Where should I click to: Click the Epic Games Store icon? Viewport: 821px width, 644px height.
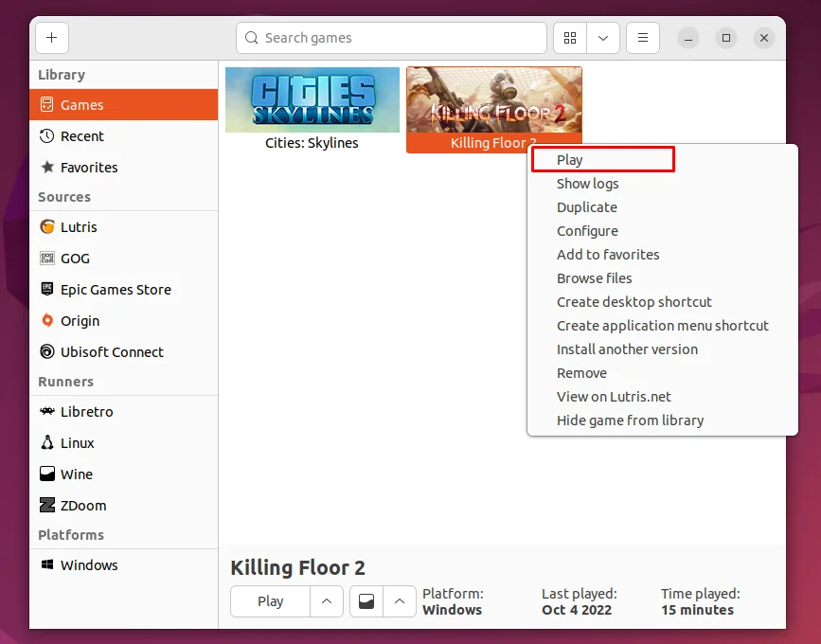point(47,289)
